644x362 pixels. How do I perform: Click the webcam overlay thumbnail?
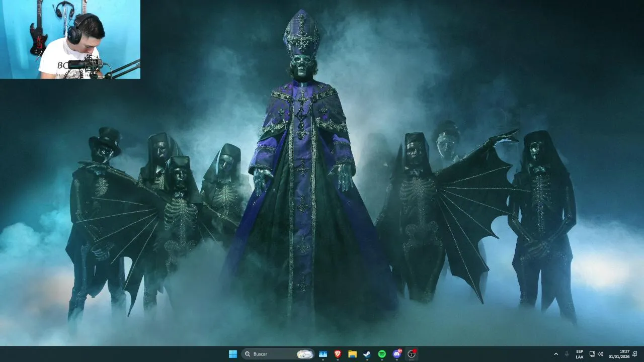click(70, 39)
